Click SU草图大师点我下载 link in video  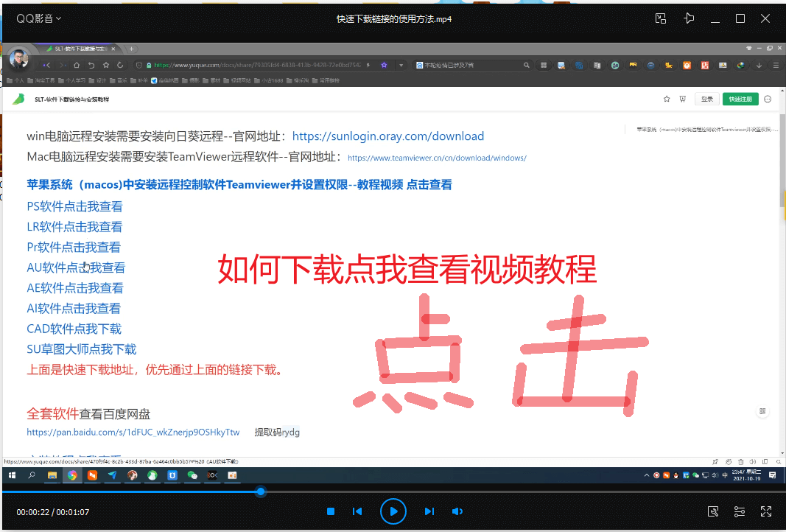click(82, 349)
